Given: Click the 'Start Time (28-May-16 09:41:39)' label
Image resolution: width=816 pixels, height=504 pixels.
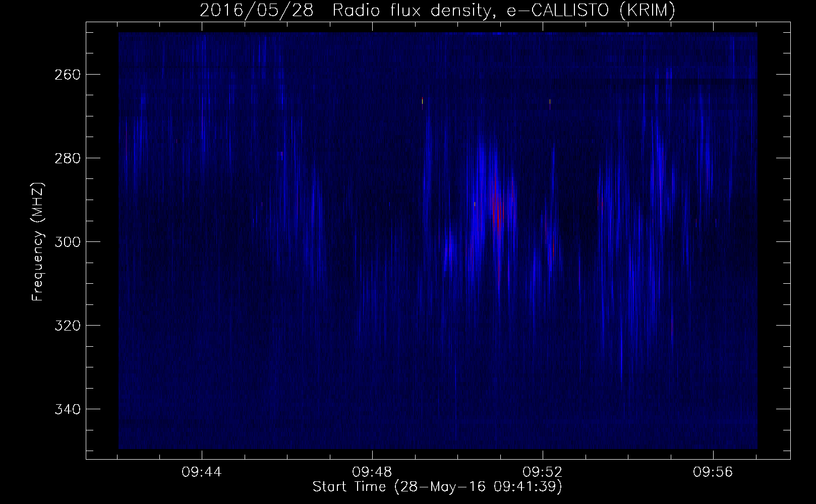Looking at the screenshot, I should [437, 488].
